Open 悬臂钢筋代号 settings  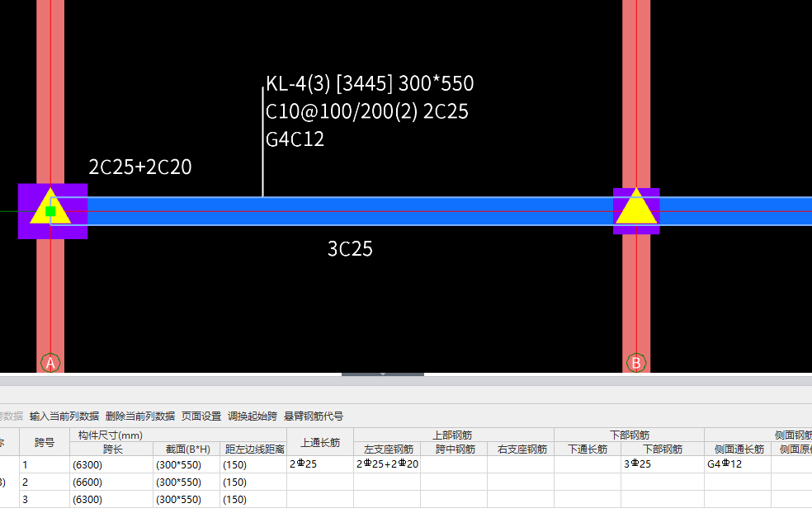point(314,416)
